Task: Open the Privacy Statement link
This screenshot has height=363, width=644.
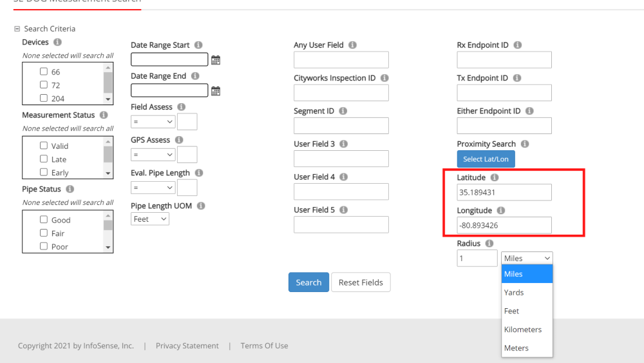Action: (x=187, y=346)
